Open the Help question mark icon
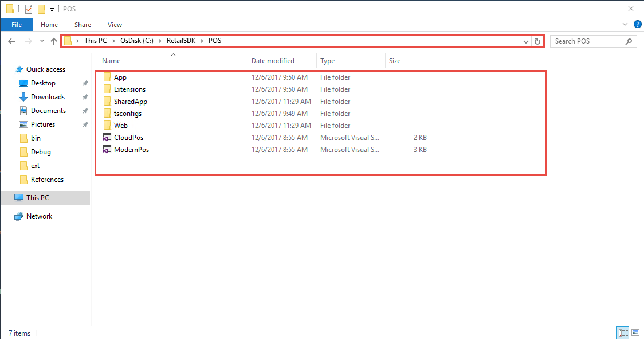This screenshot has height=339, width=644. pos(638,24)
